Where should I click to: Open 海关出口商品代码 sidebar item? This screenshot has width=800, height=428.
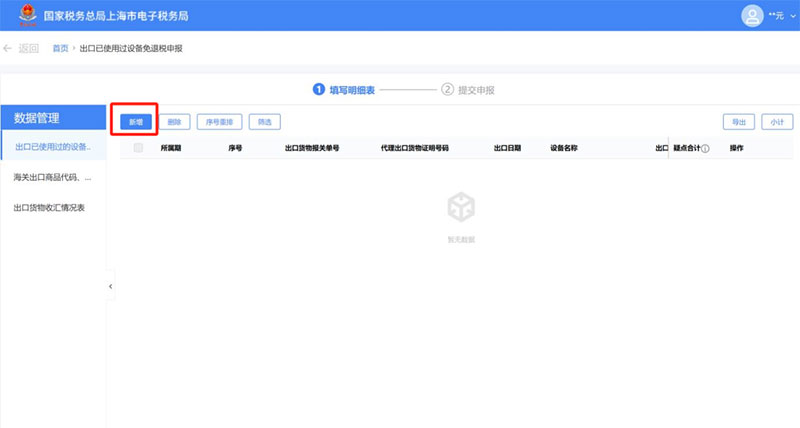point(52,178)
